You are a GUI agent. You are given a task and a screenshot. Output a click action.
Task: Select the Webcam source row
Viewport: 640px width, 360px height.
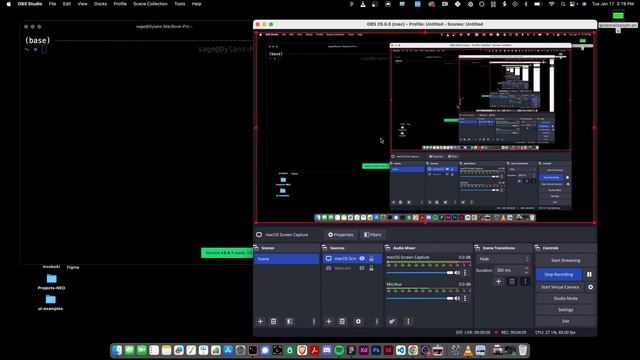click(x=353, y=268)
